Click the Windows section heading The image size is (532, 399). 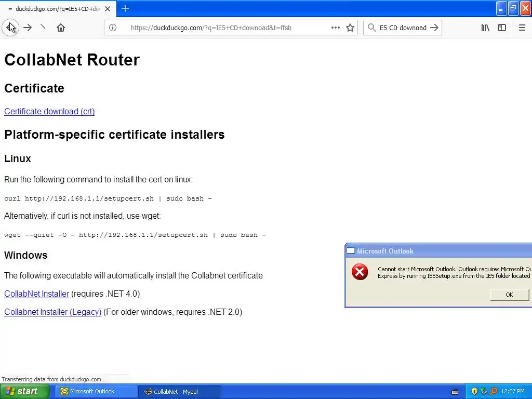click(26, 255)
